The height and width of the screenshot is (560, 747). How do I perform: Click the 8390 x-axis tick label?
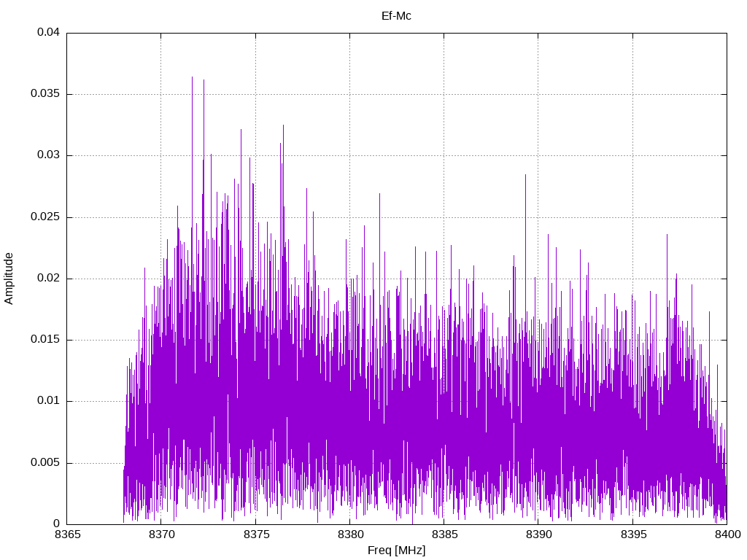(539, 534)
